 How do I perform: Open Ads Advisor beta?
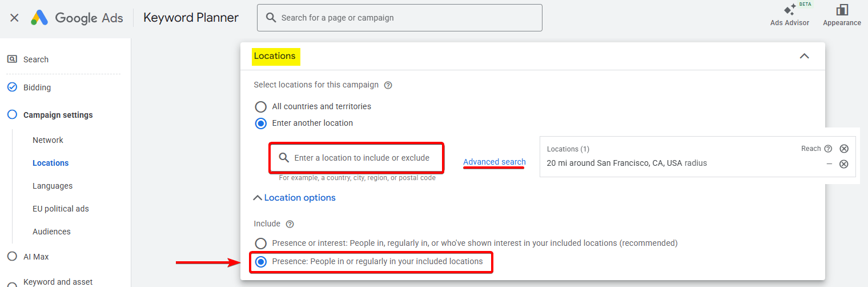pyautogui.click(x=790, y=15)
